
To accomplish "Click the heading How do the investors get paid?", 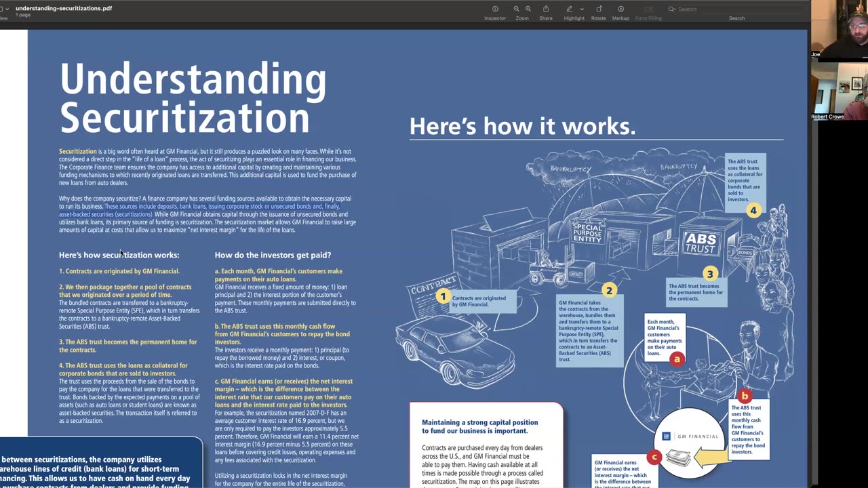I will pos(273,255).
